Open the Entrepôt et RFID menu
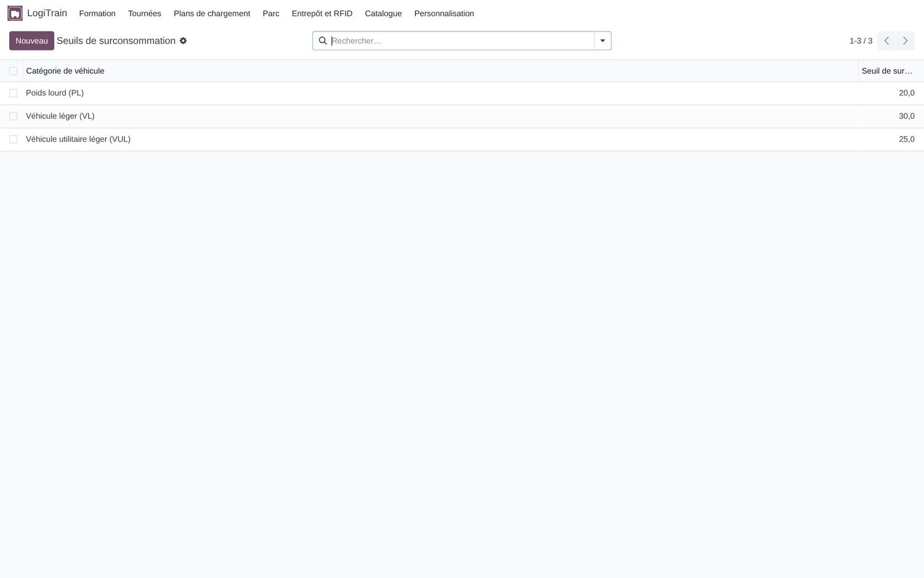The height and width of the screenshot is (578, 924). [x=322, y=14]
